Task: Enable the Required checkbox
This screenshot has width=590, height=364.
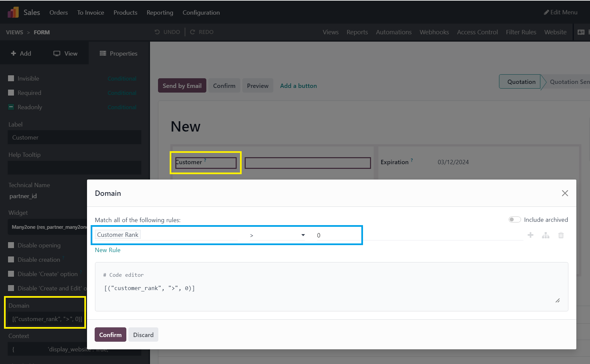Action: click(x=11, y=93)
